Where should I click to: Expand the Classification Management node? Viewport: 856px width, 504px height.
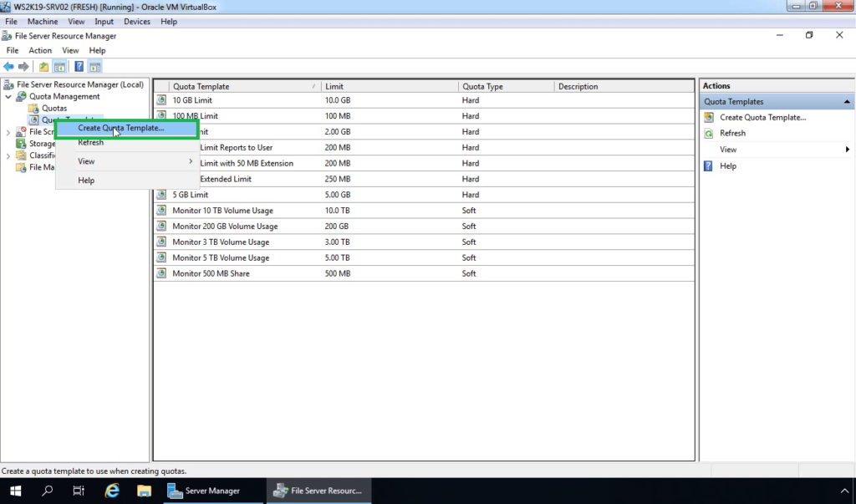8,155
